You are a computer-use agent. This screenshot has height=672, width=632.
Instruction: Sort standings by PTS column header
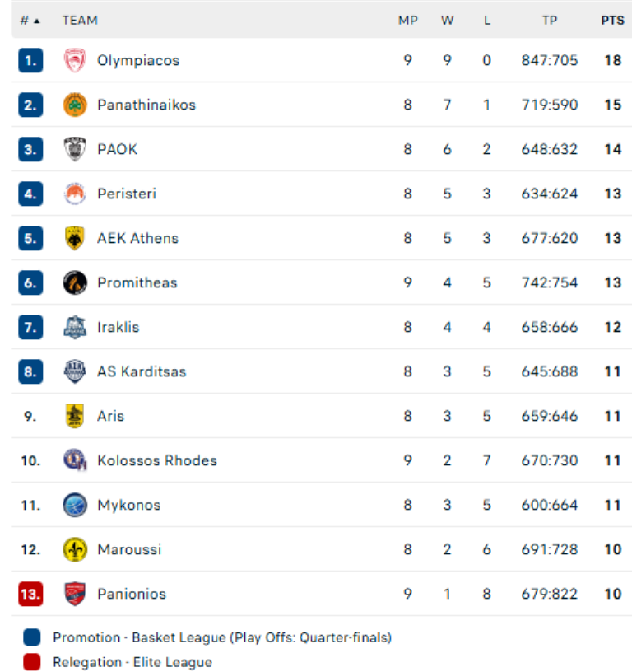coord(612,21)
